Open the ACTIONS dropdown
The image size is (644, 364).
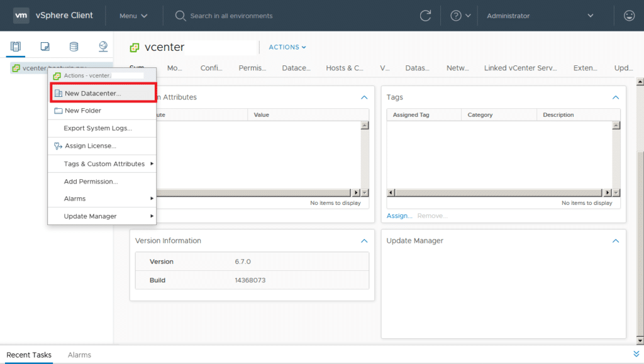(x=287, y=47)
